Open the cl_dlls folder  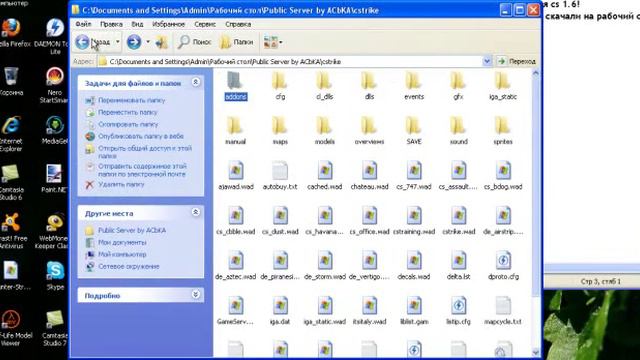(325, 85)
